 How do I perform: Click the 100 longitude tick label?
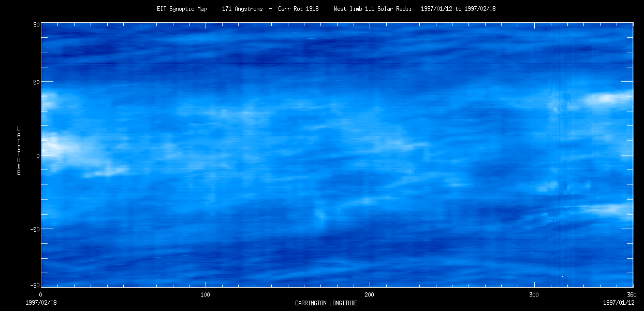coord(206,294)
